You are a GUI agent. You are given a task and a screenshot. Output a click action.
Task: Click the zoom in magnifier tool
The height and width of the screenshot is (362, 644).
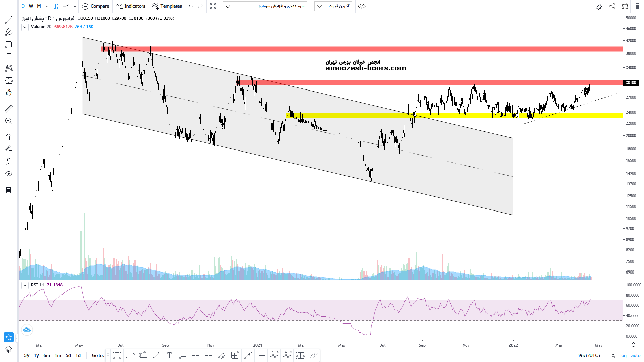coord(9,121)
